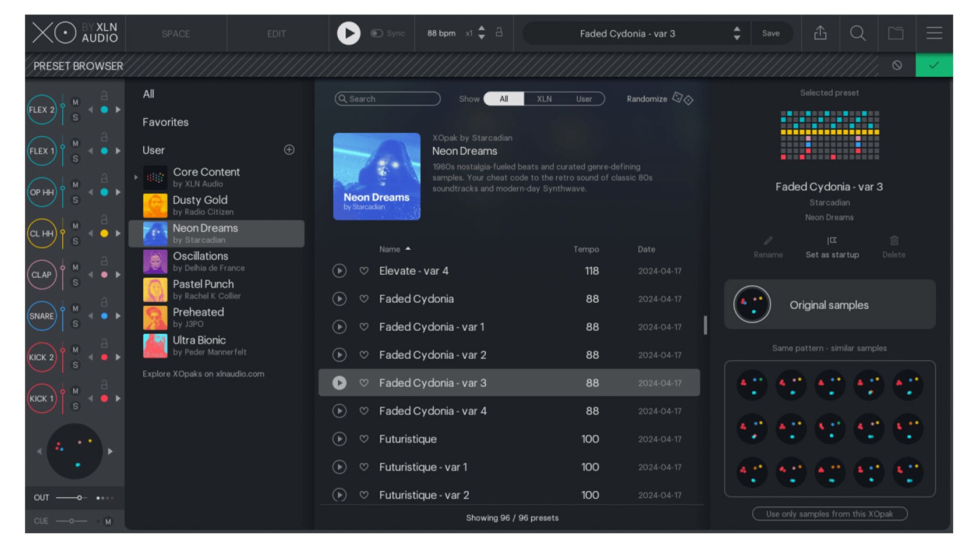
Task: Switch to the EDIT tab
Action: pyautogui.click(x=276, y=34)
